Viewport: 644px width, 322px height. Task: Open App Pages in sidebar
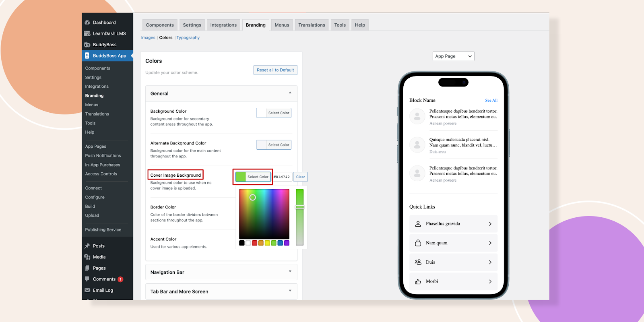pyautogui.click(x=96, y=147)
